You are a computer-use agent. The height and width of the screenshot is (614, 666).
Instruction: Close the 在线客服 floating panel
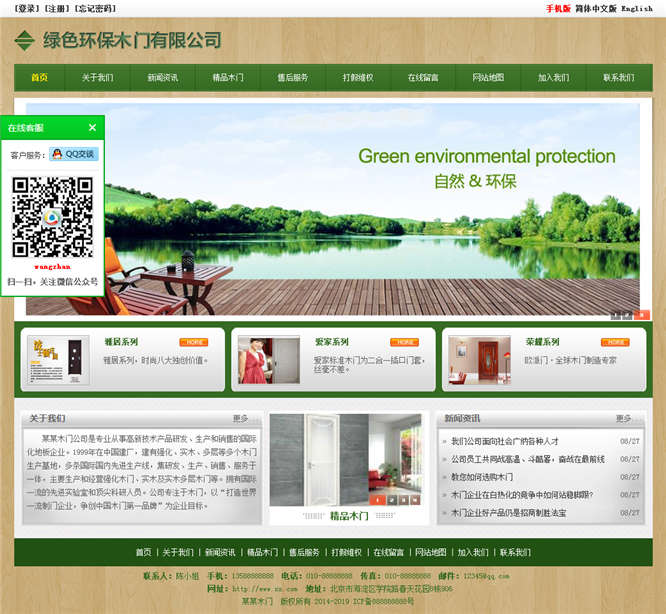click(x=92, y=128)
